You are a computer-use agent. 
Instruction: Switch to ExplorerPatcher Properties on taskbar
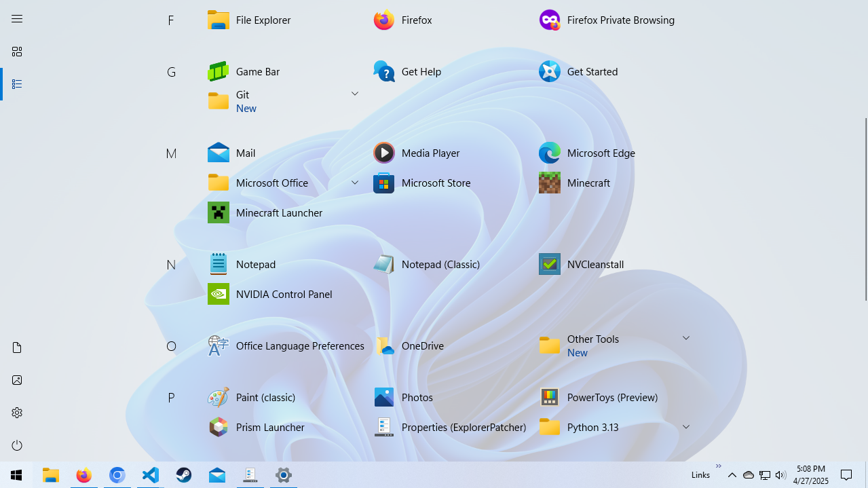click(x=250, y=475)
